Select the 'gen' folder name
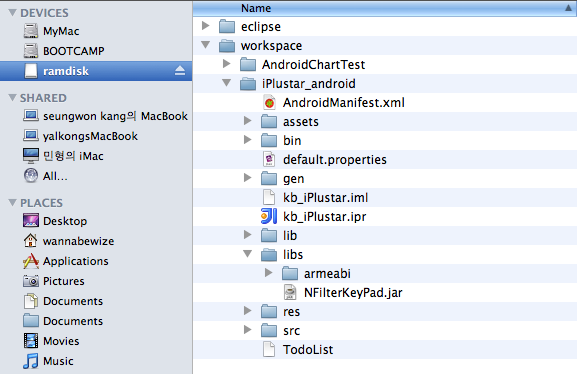 click(x=293, y=179)
